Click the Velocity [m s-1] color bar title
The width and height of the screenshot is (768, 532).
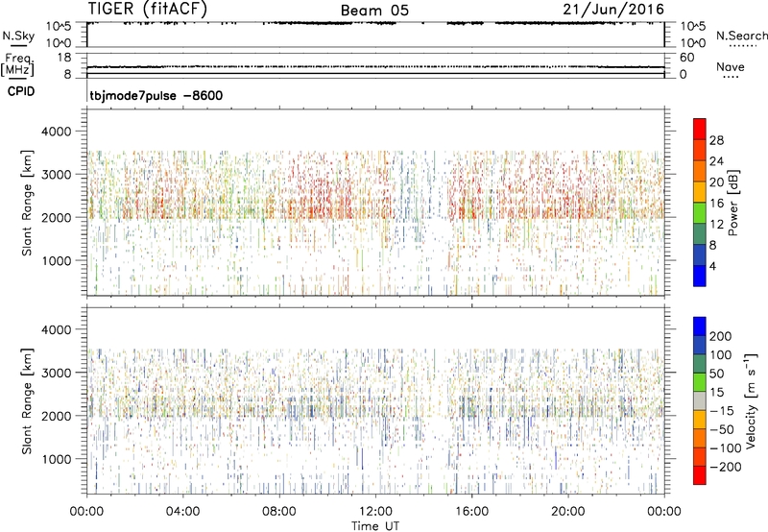[751, 400]
